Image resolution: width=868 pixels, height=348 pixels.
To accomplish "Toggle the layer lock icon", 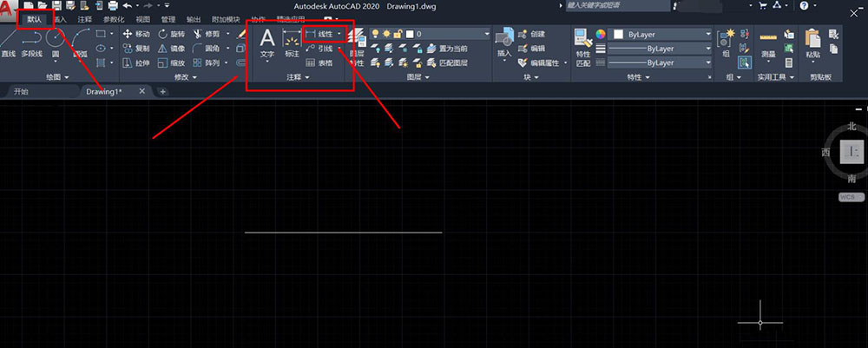I will click(397, 34).
